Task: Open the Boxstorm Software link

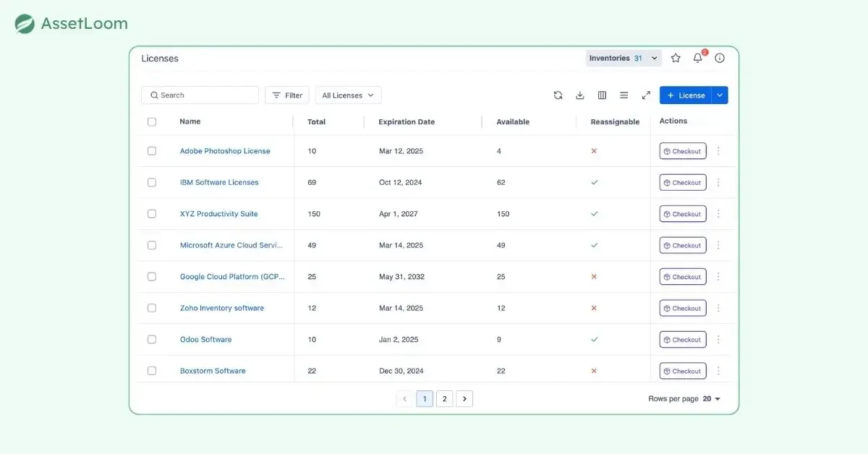Action: [x=213, y=371]
